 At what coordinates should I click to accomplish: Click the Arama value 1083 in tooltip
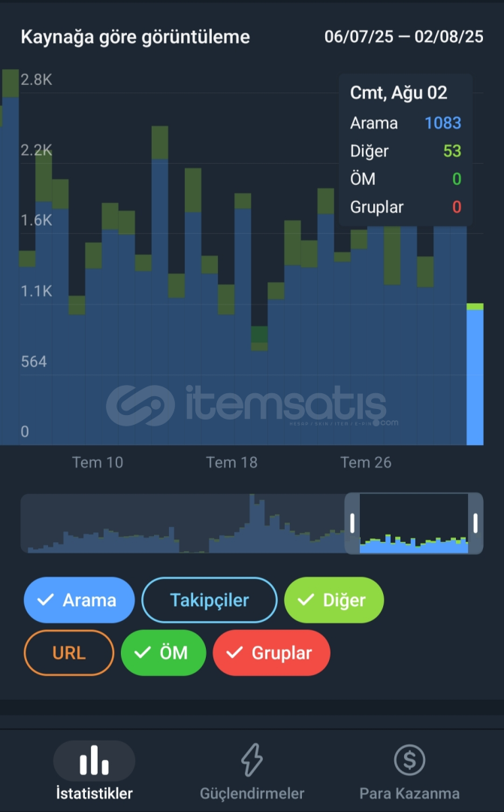pyautogui.click(x=443, y=123)
